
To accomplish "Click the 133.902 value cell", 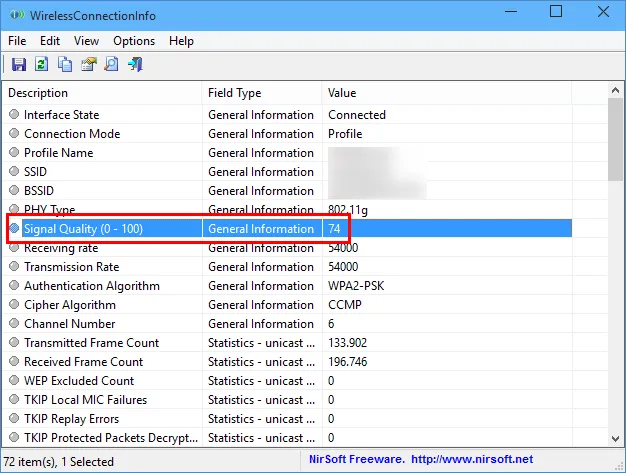I will point(347,343).
